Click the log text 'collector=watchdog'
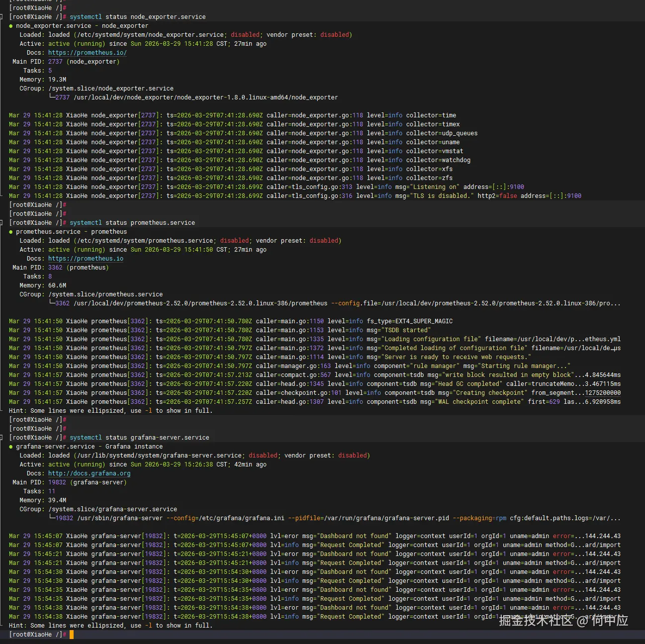 [x=439, y=160]
